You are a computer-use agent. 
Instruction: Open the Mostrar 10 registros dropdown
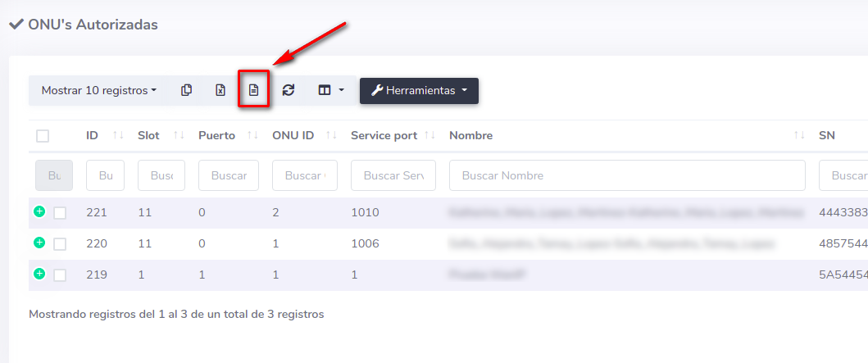click(99, 90)
